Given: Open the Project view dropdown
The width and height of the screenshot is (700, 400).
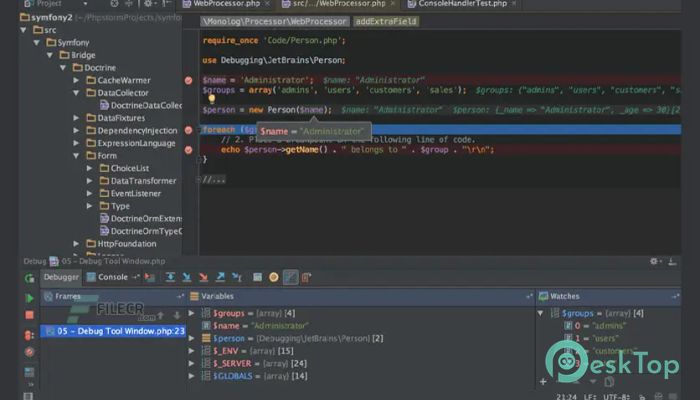Looking at the screenshot, I should coord(86,4).
